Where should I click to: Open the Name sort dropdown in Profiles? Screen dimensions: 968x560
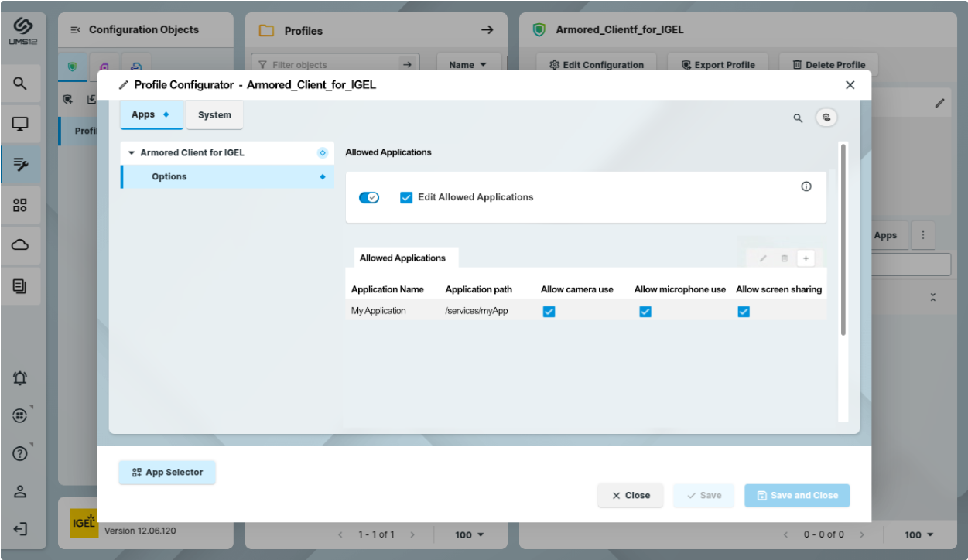click(x=467, y=65)
